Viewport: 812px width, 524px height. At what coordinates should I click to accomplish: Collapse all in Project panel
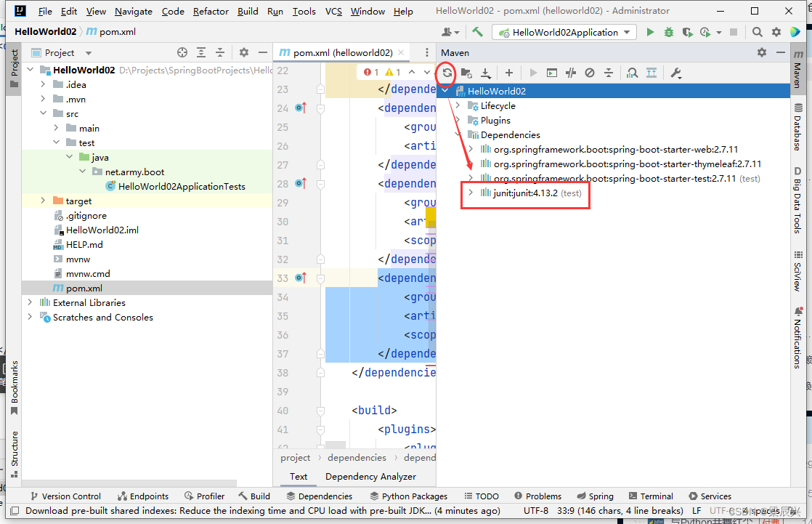tap(220, 52)
